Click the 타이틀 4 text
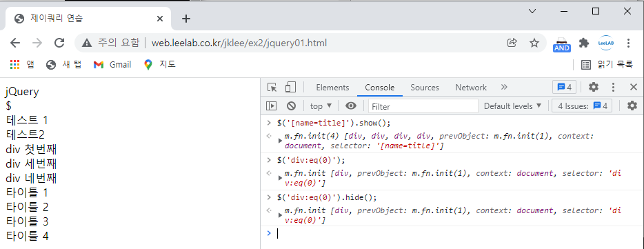This screenshot has height=249, width=644. pyautogui.click(x=28, y=237)
